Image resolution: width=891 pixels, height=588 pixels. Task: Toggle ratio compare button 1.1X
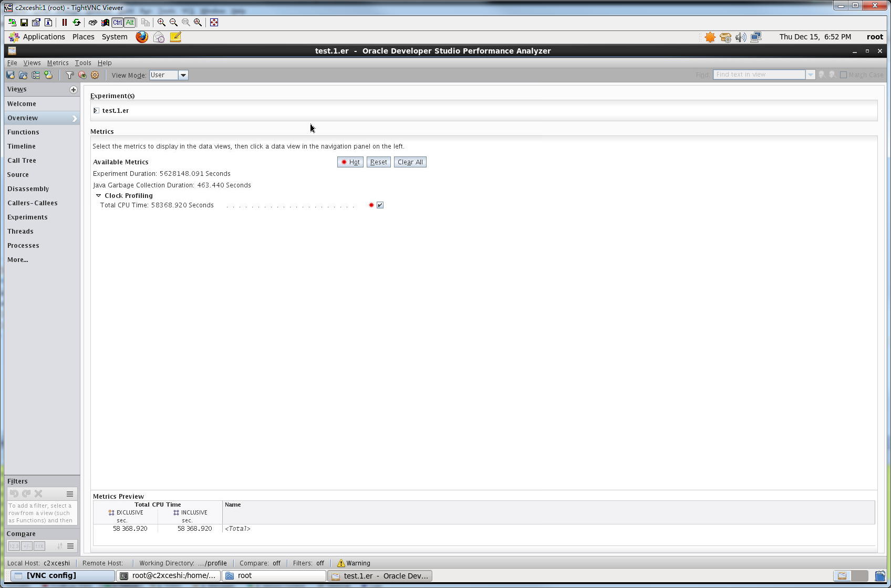pos(39,546)
